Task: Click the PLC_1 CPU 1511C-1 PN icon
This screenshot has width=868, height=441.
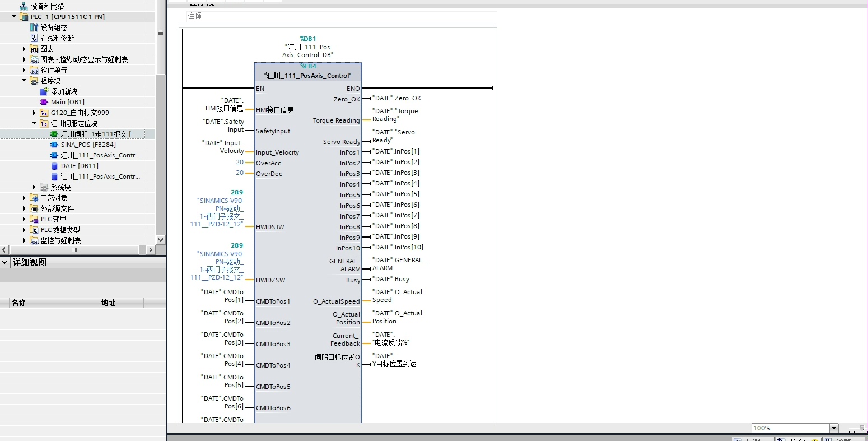Action: click(x=24, y=17)
